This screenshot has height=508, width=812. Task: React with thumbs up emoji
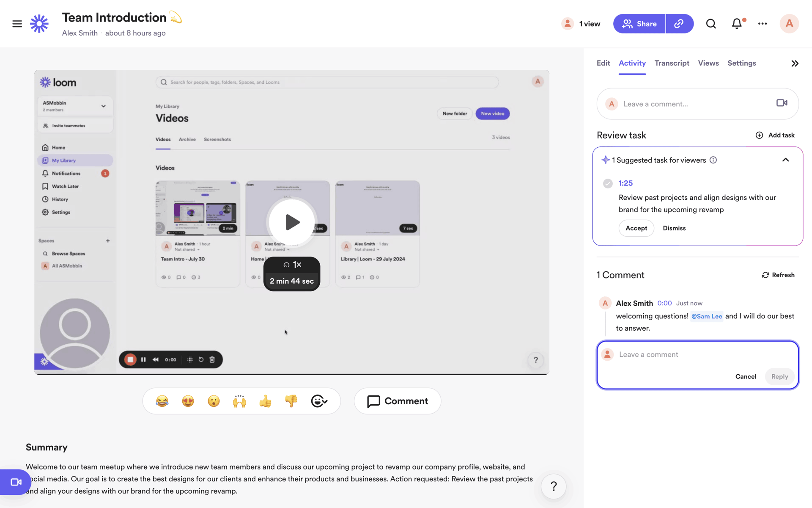[265, 401]
